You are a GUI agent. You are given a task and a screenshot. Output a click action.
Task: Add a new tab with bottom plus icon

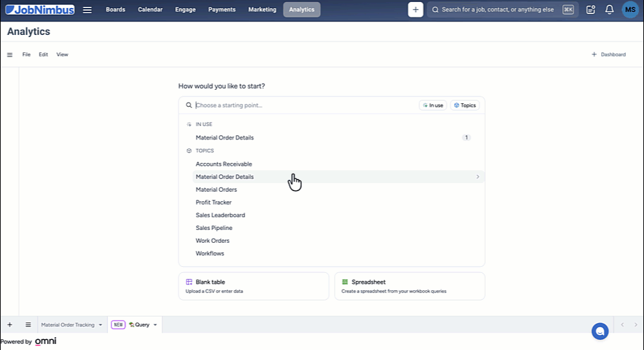pyautogui.click(x=9, y=325)
